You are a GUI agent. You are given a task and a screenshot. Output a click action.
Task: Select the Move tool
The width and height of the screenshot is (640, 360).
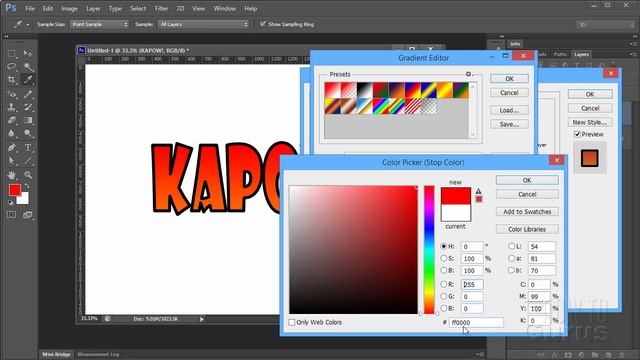28,53
